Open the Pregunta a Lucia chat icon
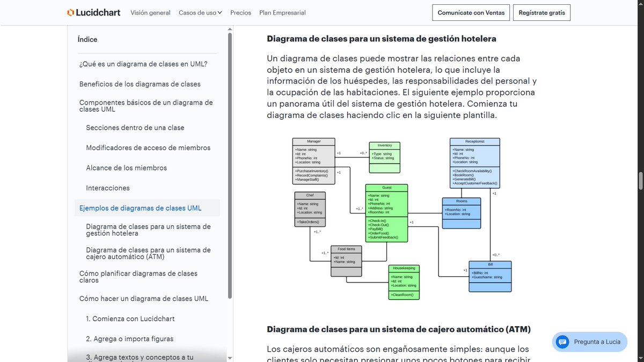 tap(562, 342)
